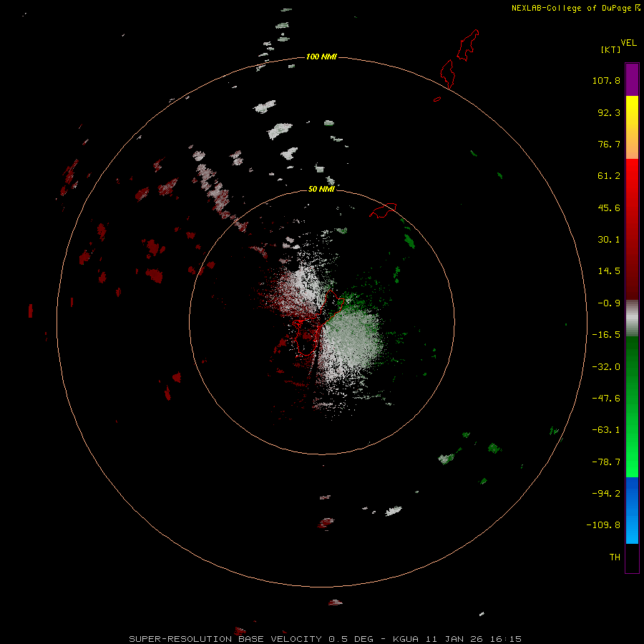This screenshot has width=644, height=644.
Task: Click the black TH segment of the color bar
Action: pyautogui.click(x=632, y=557)
